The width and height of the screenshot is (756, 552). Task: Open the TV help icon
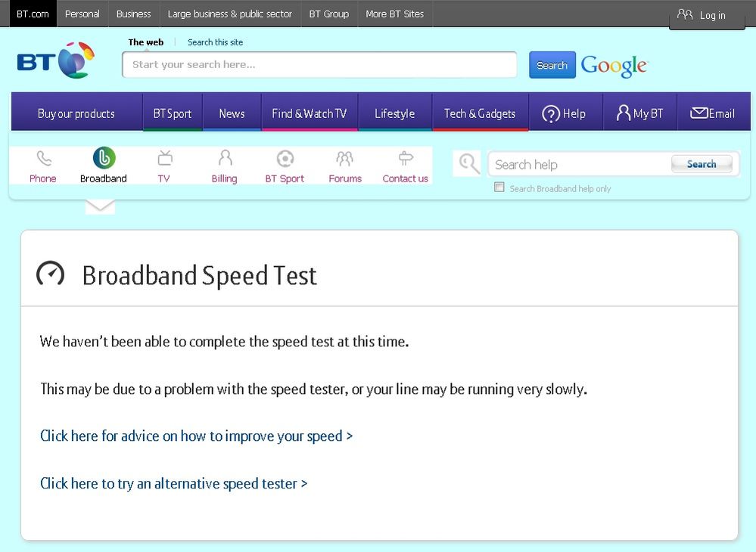tap(164, 158)
